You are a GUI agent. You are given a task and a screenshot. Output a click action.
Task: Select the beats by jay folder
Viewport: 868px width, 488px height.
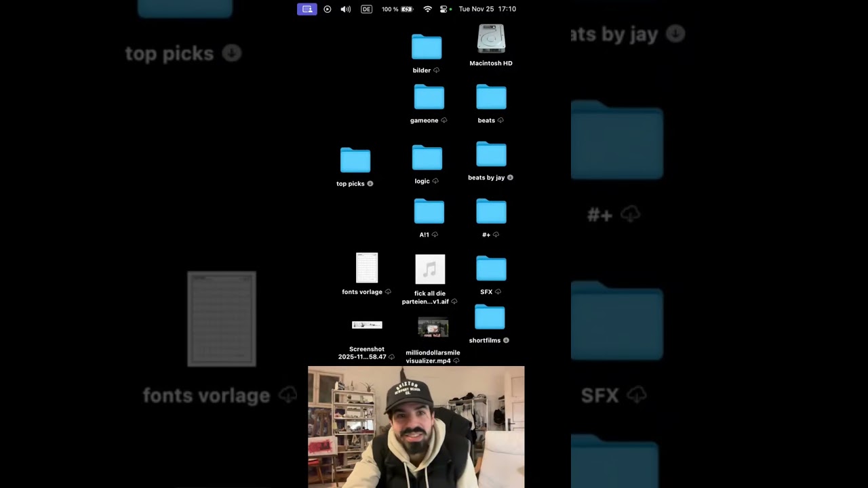click(491, 155)
